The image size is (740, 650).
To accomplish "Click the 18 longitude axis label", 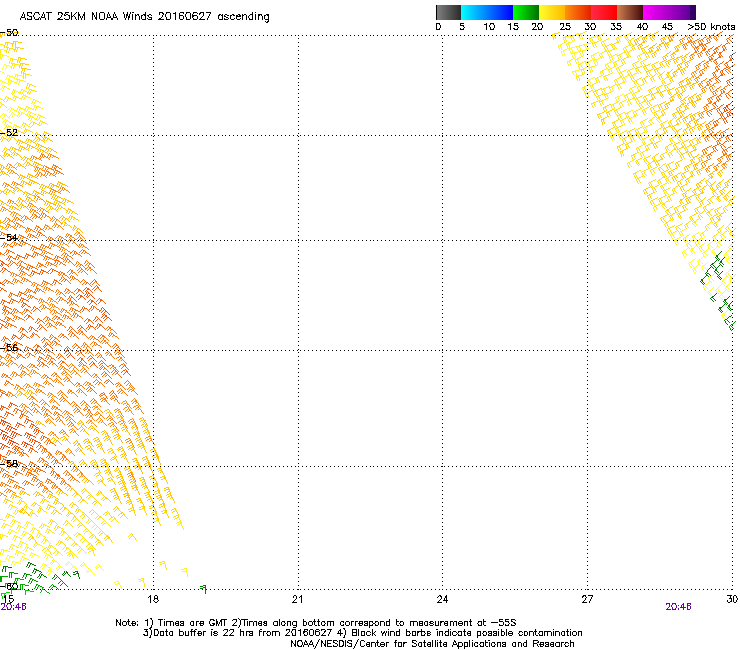I will pyautogui.click(x=153, y=599).
